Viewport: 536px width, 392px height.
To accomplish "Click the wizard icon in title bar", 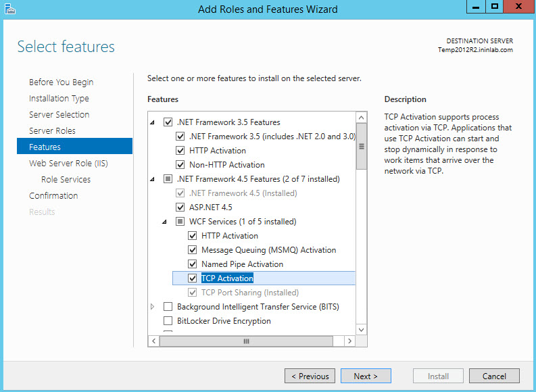I will point(8,9).
